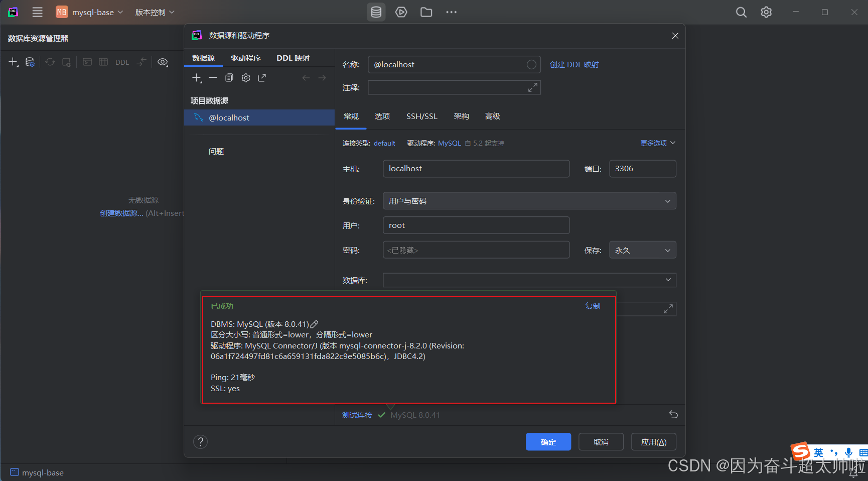Select the SSH/SSL tab
Image resolution: width=868 pixels, height=481 pixels.
tap(422, 116)
